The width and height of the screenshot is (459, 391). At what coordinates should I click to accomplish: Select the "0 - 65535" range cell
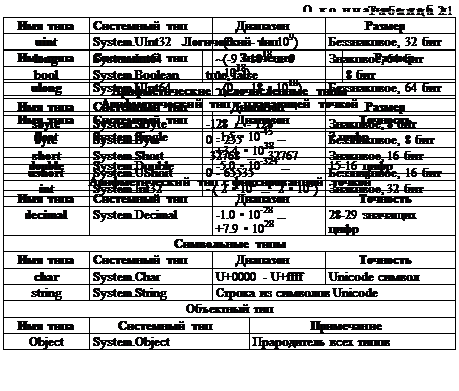point(264,173)
